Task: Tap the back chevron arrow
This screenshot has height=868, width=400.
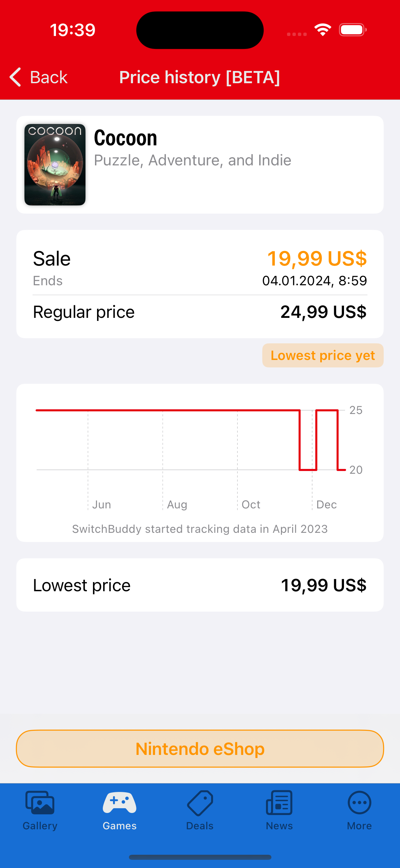Action: coord(16,77)
